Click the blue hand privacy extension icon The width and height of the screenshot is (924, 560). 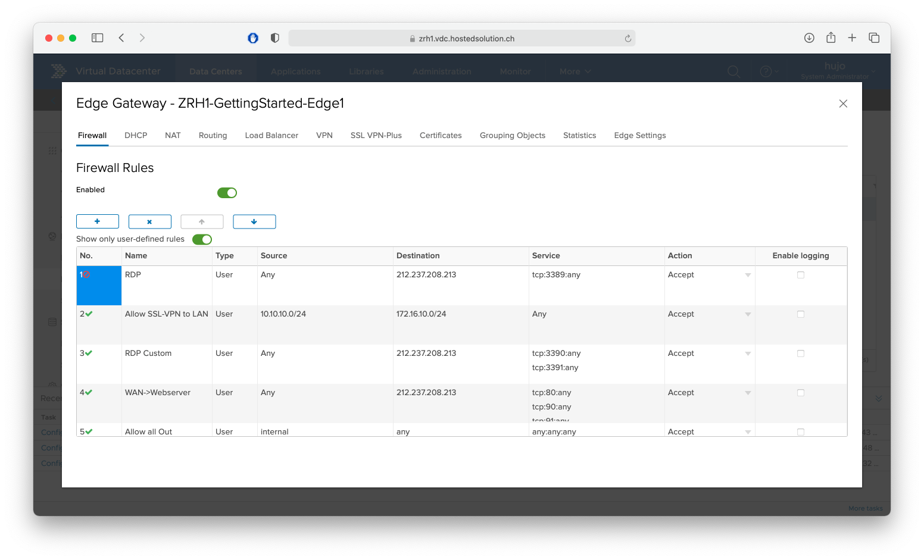(253, 38)
